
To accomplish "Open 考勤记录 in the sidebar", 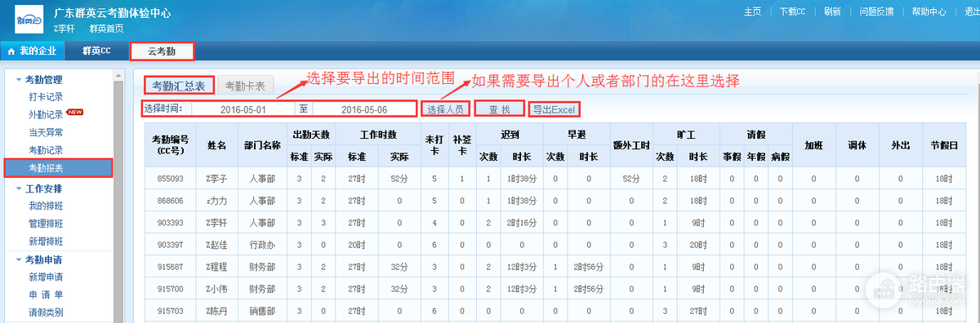I will coord(46,150).
